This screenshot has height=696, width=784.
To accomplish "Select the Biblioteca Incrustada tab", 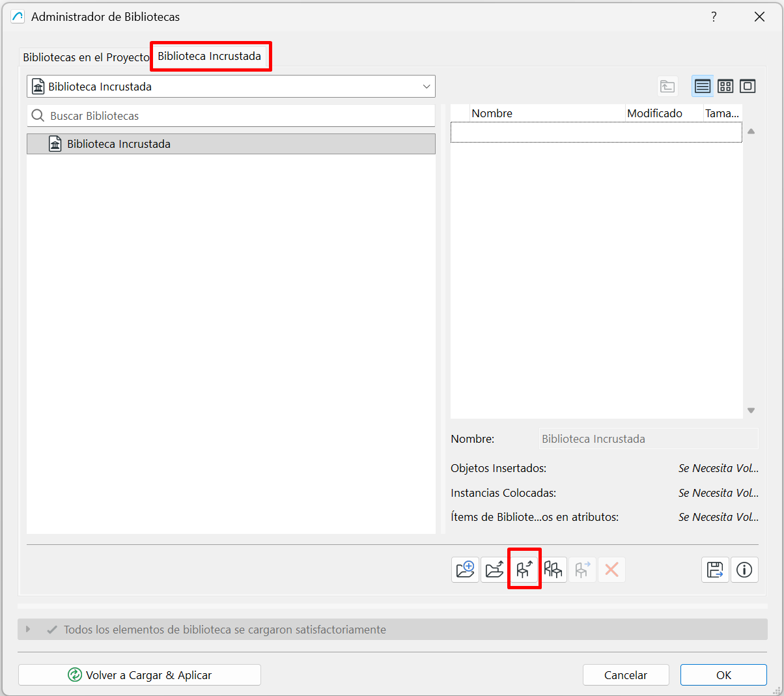I will pyautogui.click(x=210, y=57).
